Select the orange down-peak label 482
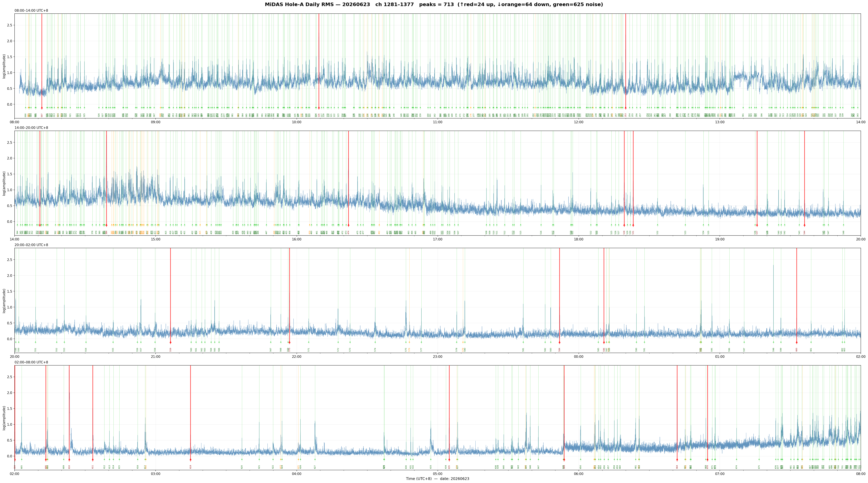Screen dimensions: 868x483 tap(379, 232)
